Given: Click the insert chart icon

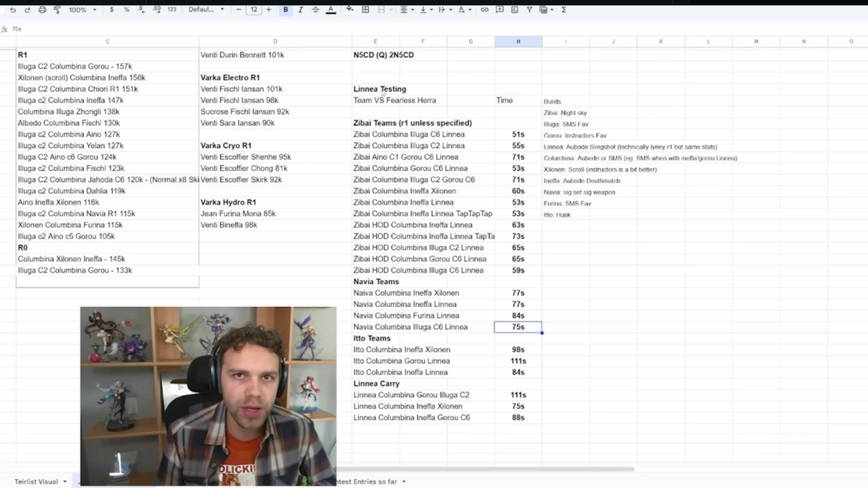Looking at the screenshot, I should coord(514,10).
